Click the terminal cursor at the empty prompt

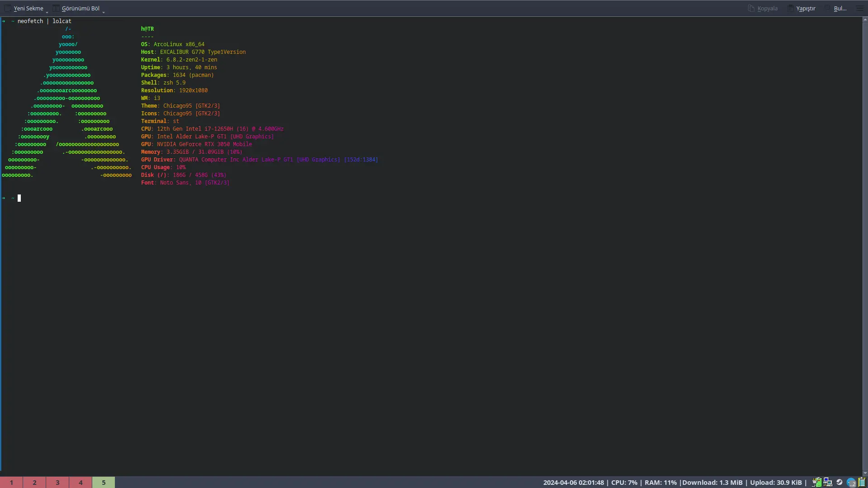coord(19,198)
